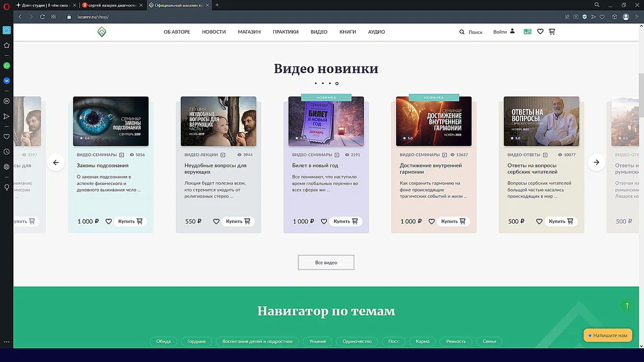Favorite the 'Законы подсознания' video with its heart
Screen dimensions: 644x362
[108, 221]
